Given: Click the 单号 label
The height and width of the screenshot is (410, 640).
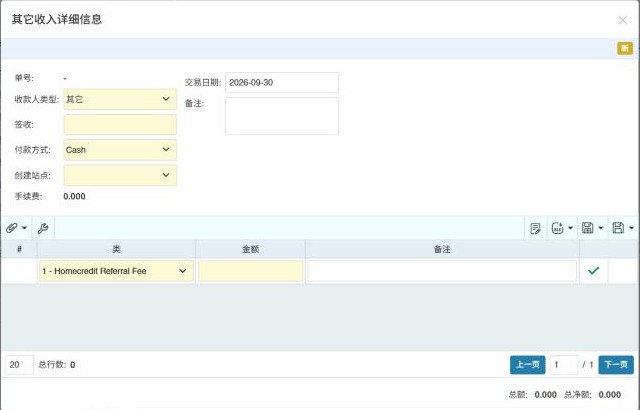Looking at the screenshot, I should click(x=24, y=78).
